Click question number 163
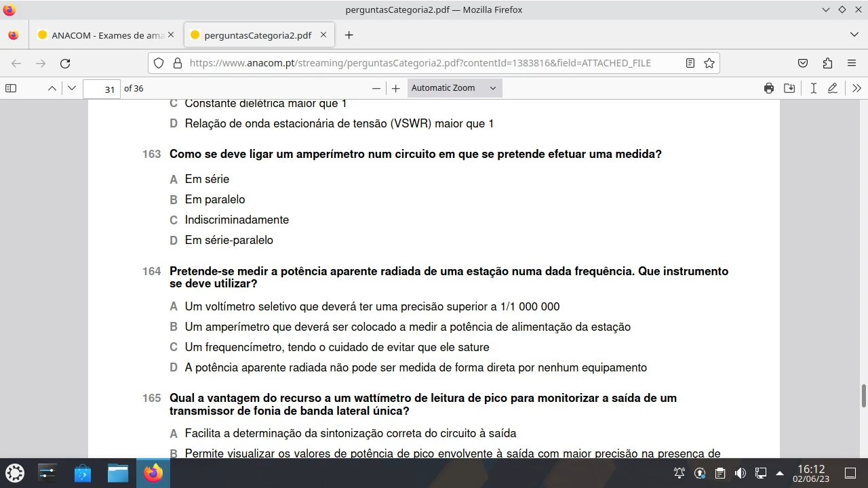868x488 pixels. point(151,155)
